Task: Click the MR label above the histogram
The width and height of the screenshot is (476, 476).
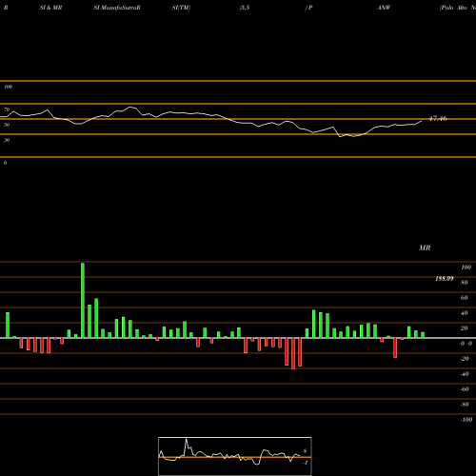Action: tap(425, 248)
